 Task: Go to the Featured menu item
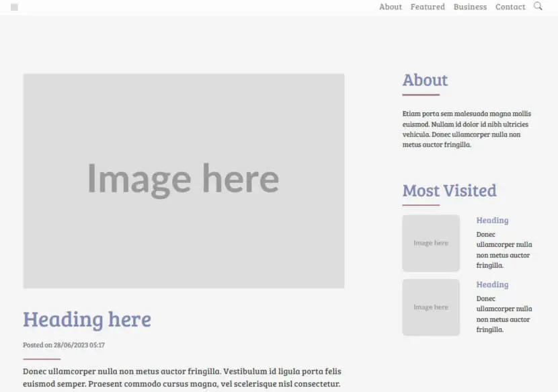(x=428, y=7)
